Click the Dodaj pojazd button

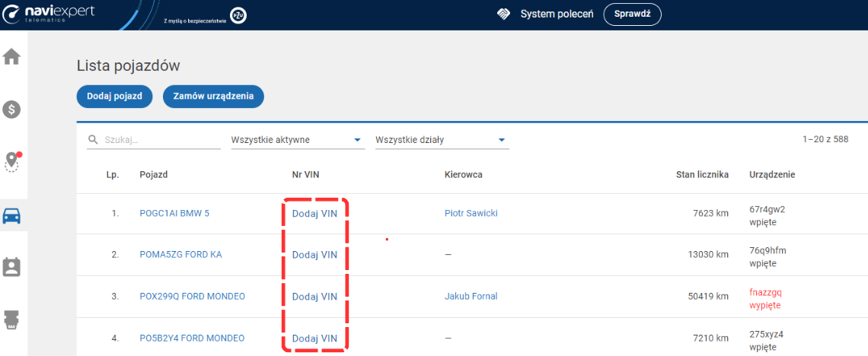(x=114, y=97)
